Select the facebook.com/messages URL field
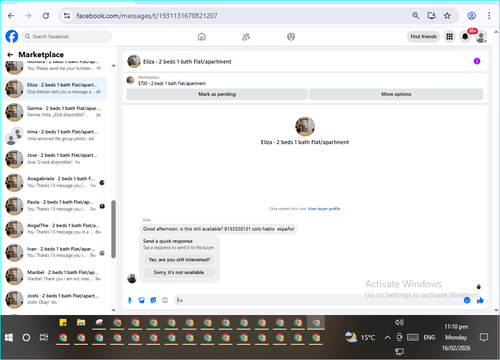Viewport: 500px width, 360px height. coord(147,16)
